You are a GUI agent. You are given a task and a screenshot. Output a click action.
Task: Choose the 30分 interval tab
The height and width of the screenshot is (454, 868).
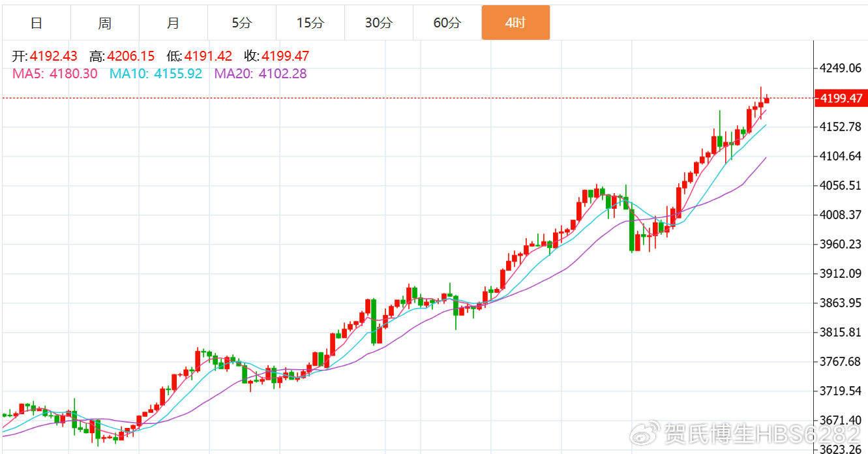click(378, 23)
